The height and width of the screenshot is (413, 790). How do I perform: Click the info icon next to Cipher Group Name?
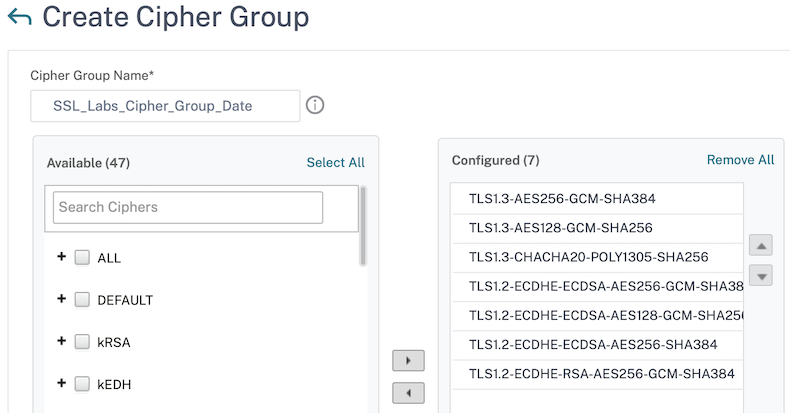(x=315, y=105)
